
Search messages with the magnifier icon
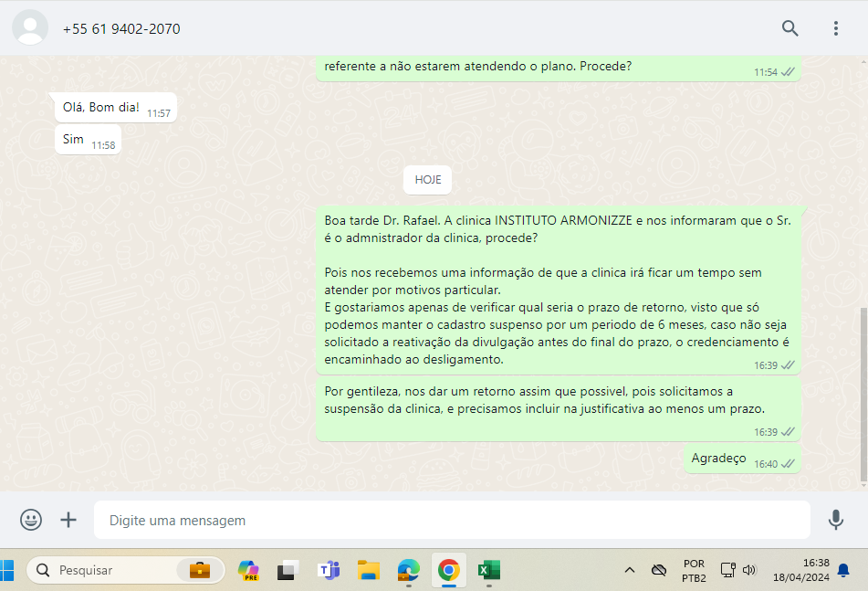pos(790,28)
